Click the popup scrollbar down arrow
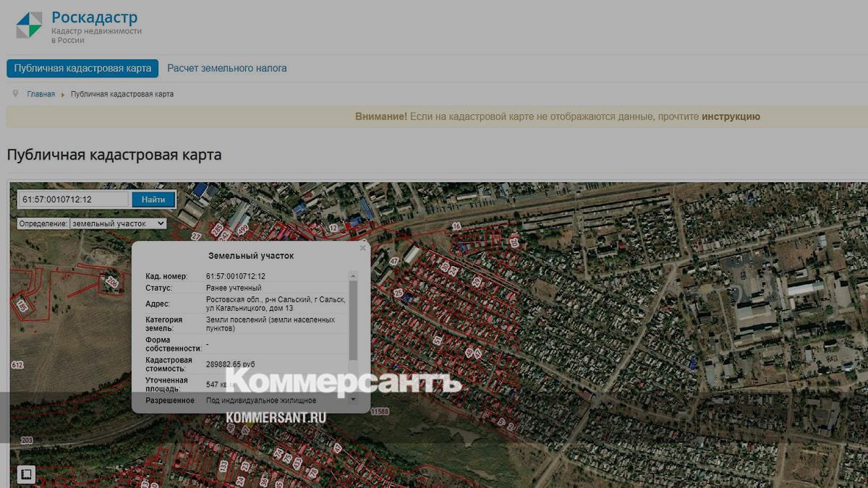The height and width of the screenshot is (488, 868). coord(353,399)
